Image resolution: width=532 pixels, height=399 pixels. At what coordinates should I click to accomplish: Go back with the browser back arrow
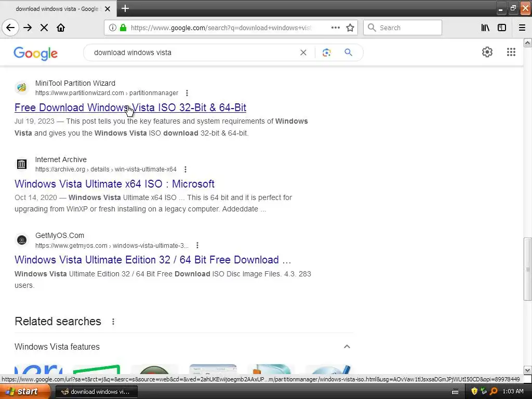click(x=10, y=28)
